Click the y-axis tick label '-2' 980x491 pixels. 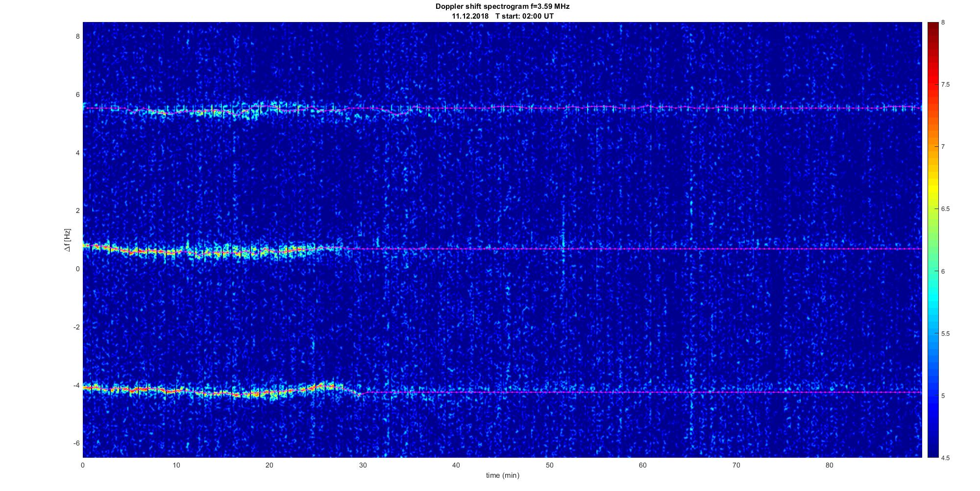[x=76, y=327]
